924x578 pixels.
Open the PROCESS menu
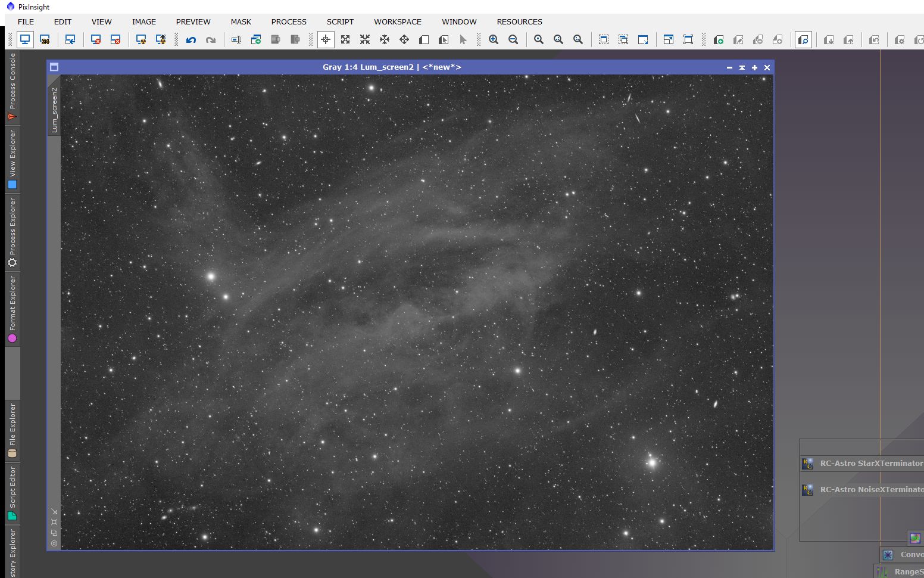point(289,21)
